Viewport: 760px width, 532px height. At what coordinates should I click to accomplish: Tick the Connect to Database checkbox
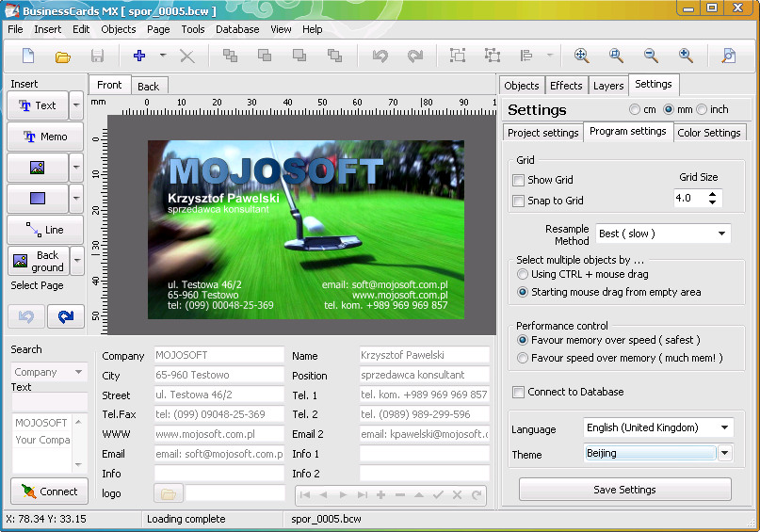pyautogui.click(x=518, y=392)
